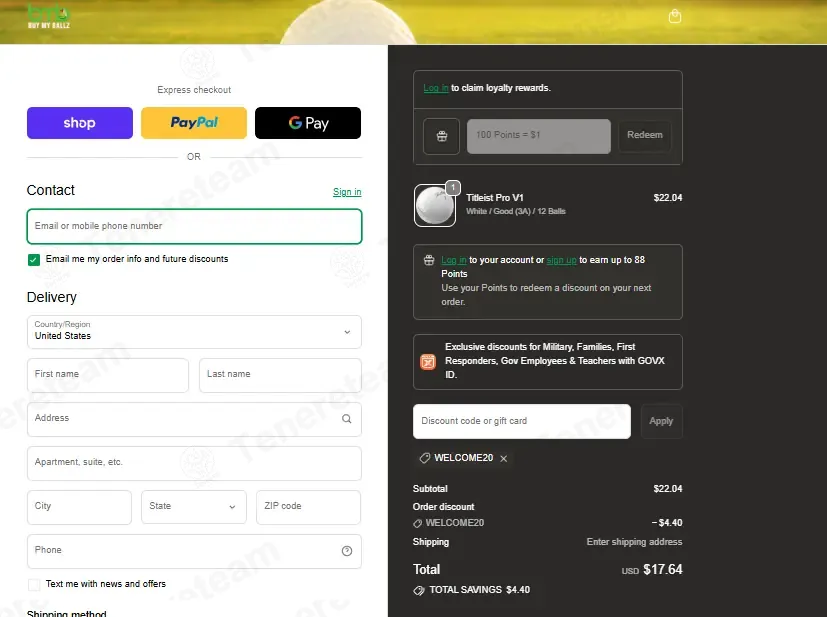Click the Apply discount button
The image size is (827, 617).
(661, 421)
